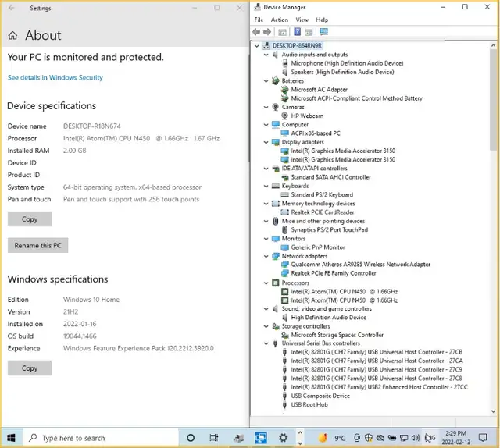This screenshot has width=500, height=448.
Task: Select Standard PS/2 Keyboard
Action: point(322,194)
